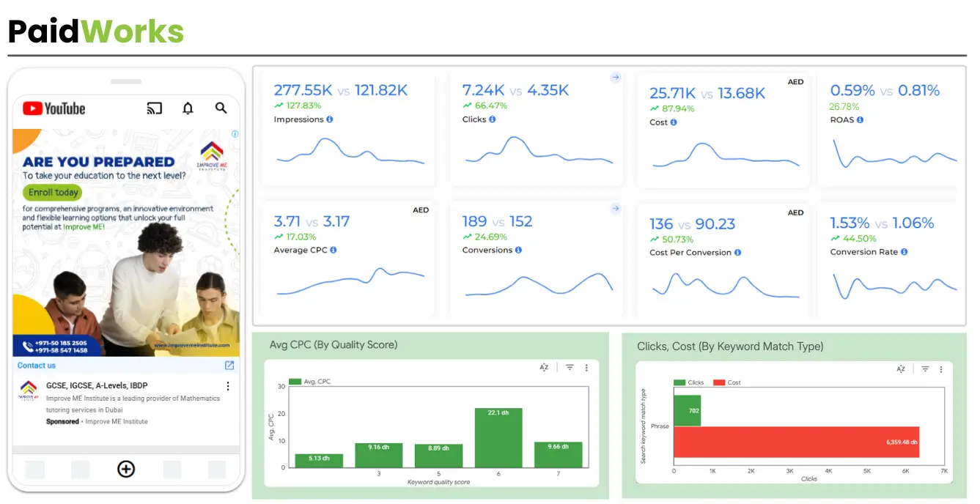Click the notification bell in the YouTube mockup

pos(188,108)
